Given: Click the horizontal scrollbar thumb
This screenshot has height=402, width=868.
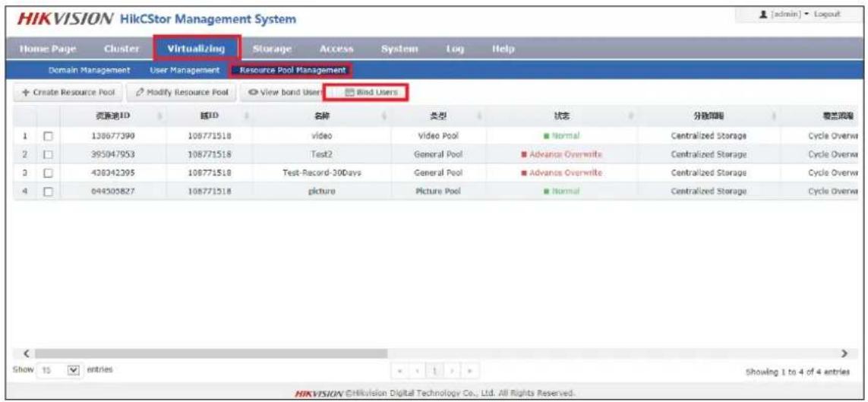Looking at the screenshot, I should (210, 353).
